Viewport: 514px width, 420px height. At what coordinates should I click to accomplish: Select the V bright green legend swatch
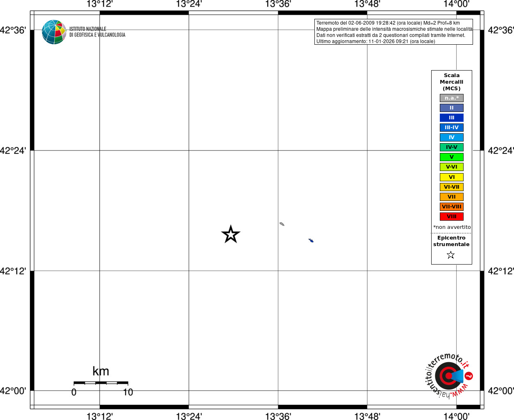point(452,157)
